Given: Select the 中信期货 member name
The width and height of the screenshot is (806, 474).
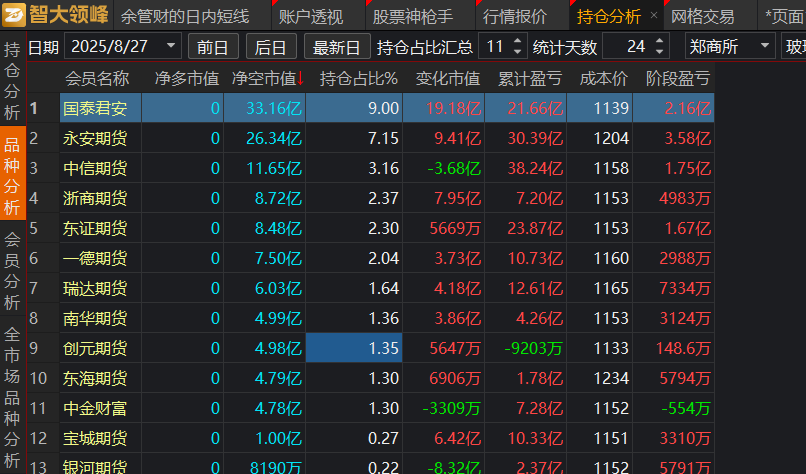Looking at the screenshot, I should click(x=95, y=168).
